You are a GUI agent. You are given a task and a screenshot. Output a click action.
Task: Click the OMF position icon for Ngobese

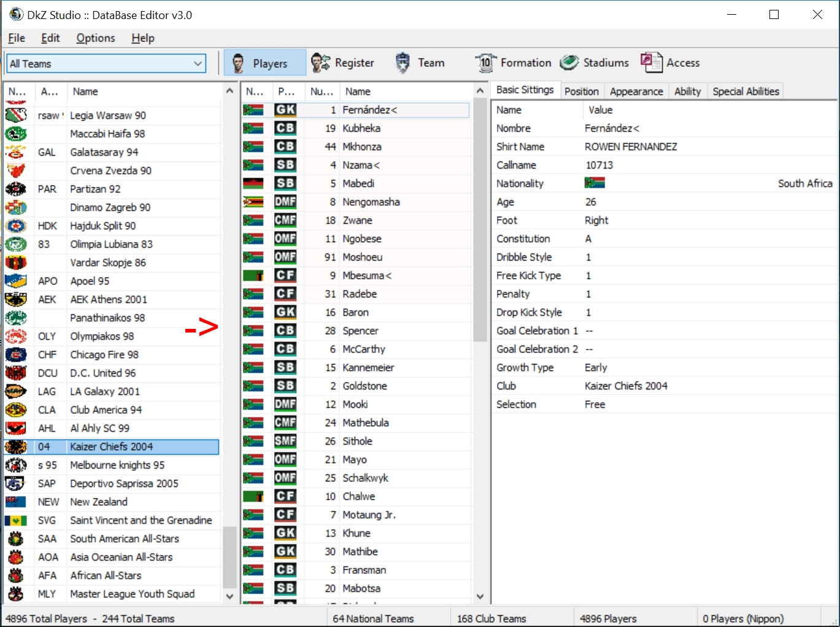[285, 239]
